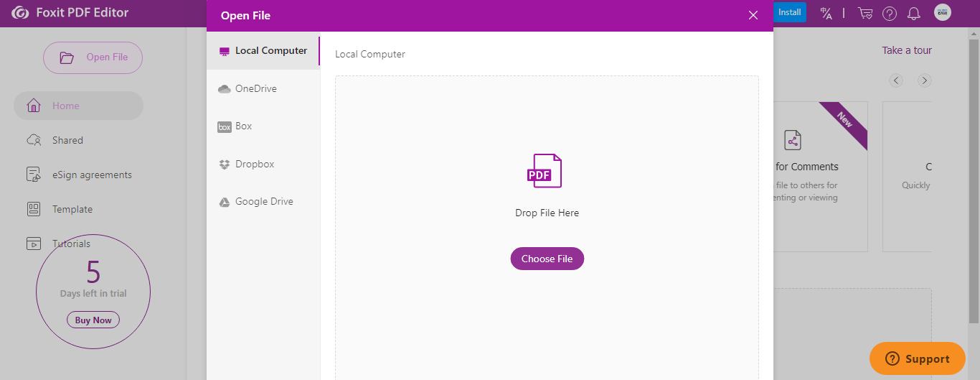Click the eSign agreements icon

tap(33, 175)
